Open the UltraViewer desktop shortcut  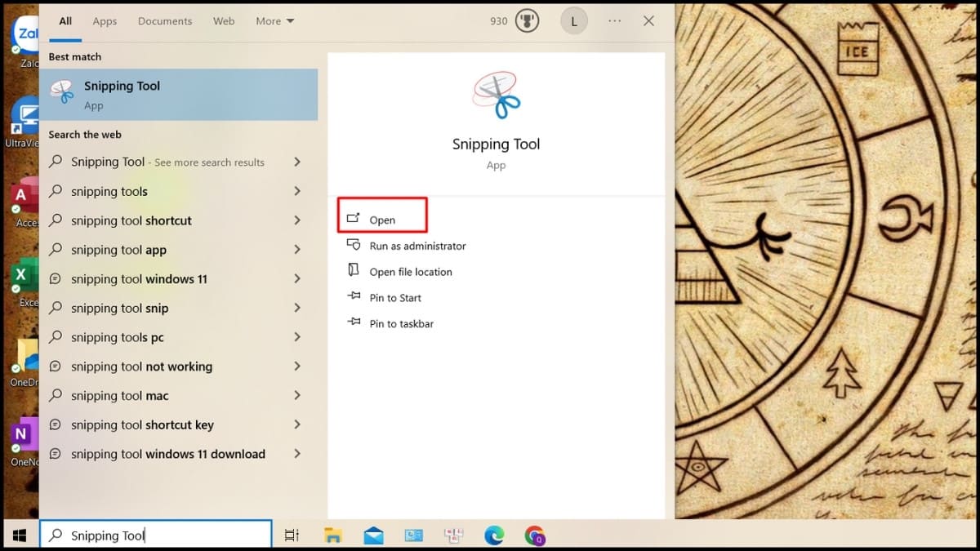tap(24, 122)
